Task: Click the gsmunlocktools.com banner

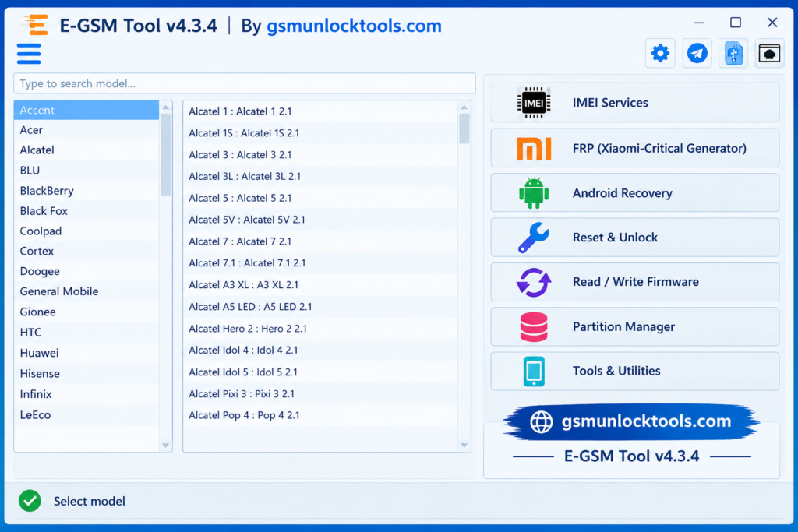Action: coord(631,421)
